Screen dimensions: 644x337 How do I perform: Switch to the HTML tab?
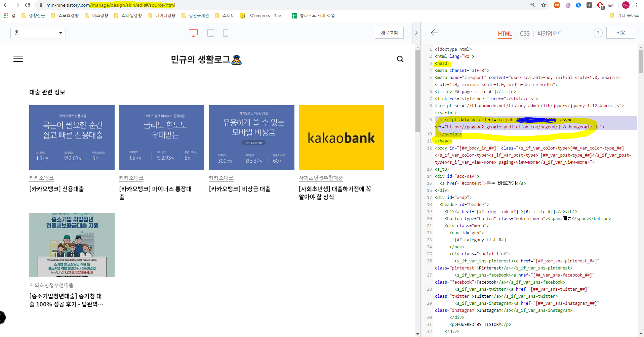coord(505,34)
